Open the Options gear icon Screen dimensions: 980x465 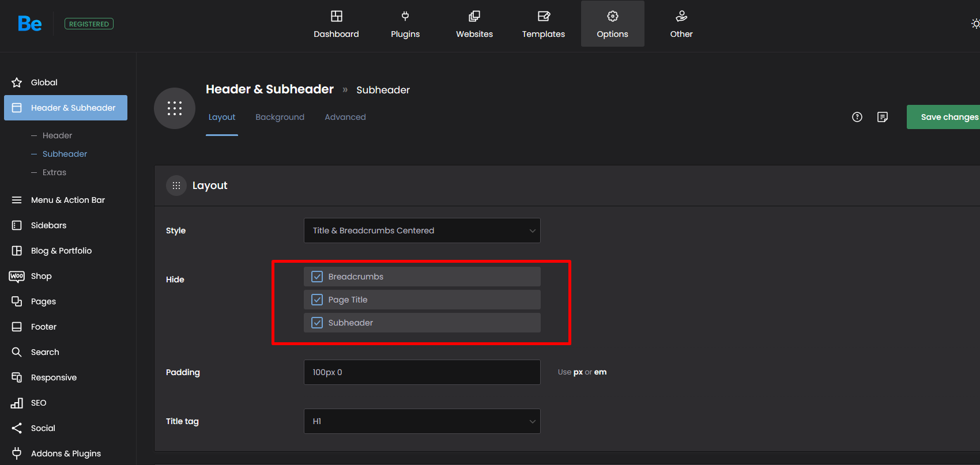click(x=613, y=16)
